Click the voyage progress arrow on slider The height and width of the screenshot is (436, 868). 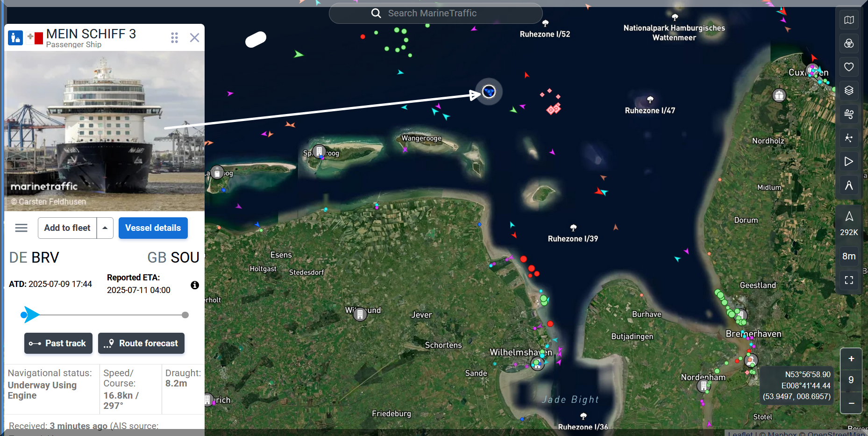tap(30, 315)
